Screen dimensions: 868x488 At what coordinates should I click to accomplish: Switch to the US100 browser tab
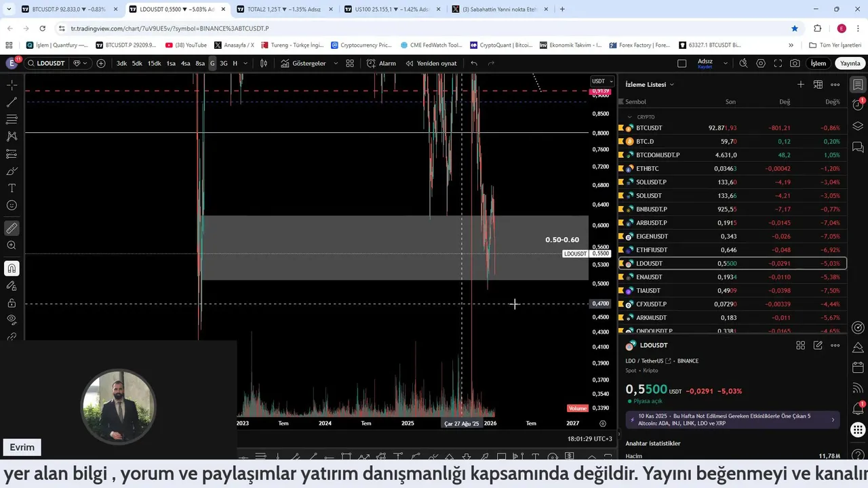pos(391,9)
